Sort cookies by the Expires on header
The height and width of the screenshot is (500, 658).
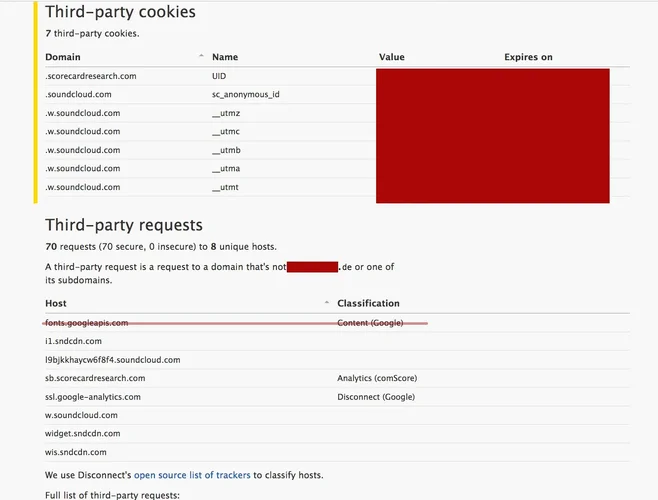pos(528,58)
